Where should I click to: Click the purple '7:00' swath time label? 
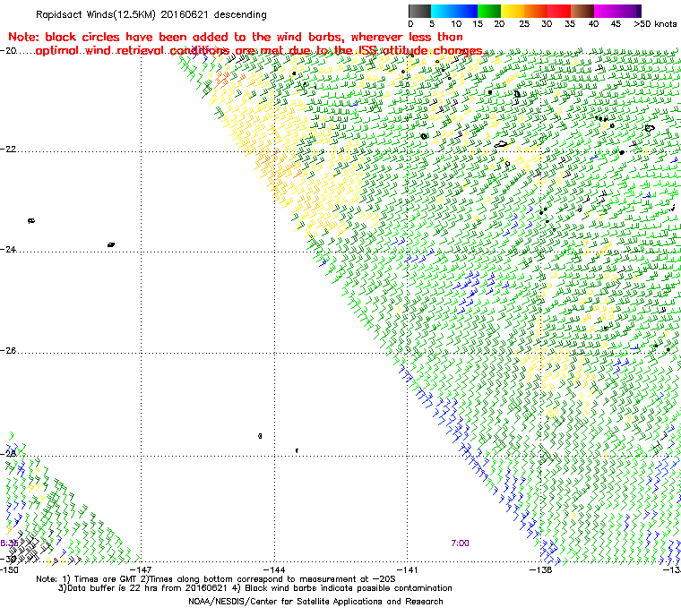pyautogui.click(x=460, y=543)
